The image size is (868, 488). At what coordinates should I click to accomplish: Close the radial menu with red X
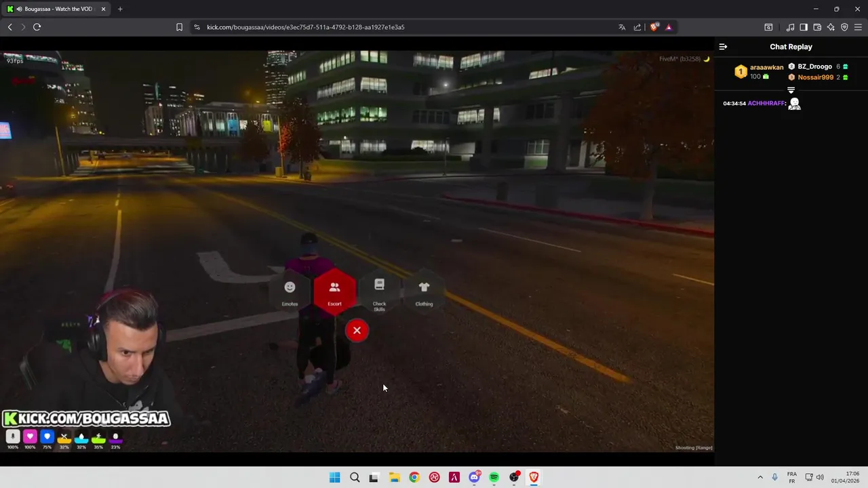click(x=357, y=331)
